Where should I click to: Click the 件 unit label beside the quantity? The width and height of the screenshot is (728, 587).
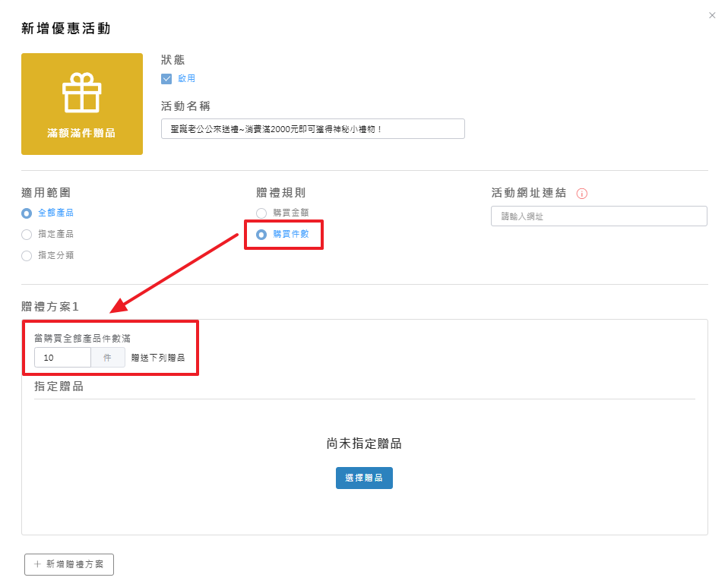tap(107, 358)
